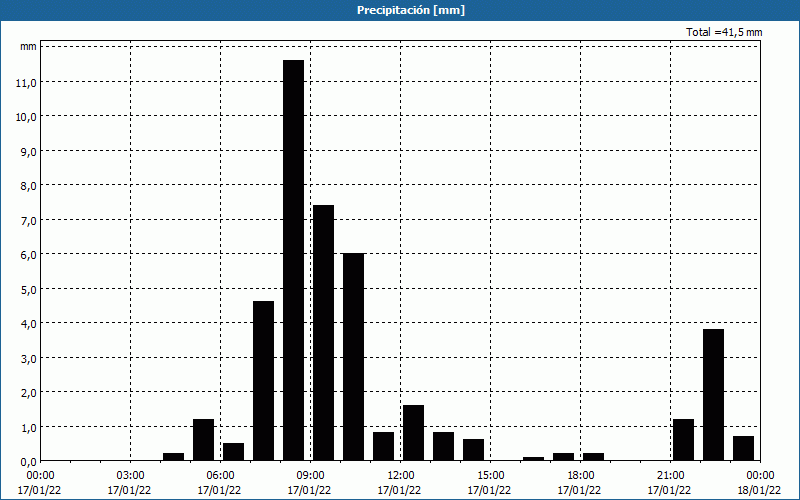Click the tallest bar, about 11.6 mm

click(x=293, y=260)
